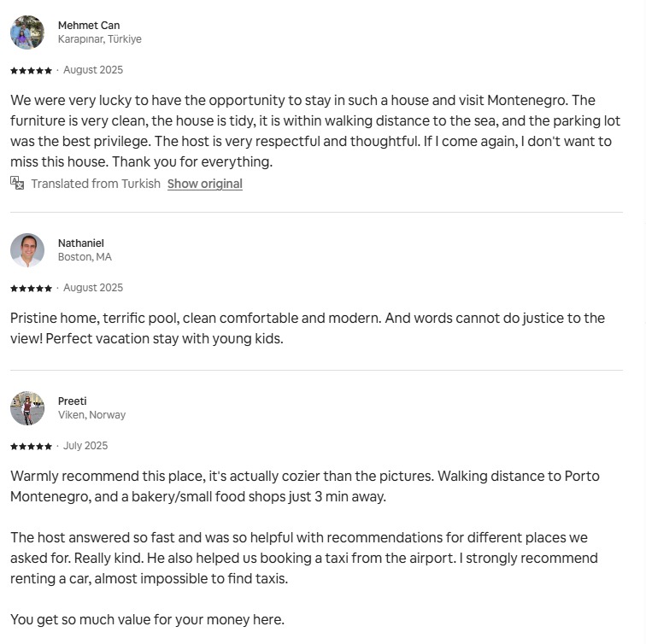646x644 pixels.
Task: Click the star rating on Preeti's review
Action: pyautogui.click(x=31, y=446)
